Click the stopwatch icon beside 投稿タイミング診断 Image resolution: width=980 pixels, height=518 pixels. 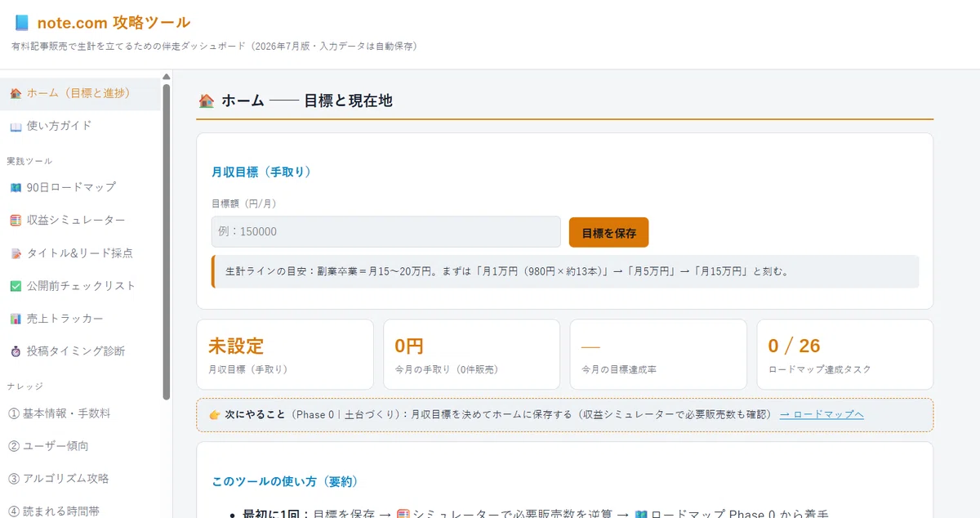pos(16,351)
